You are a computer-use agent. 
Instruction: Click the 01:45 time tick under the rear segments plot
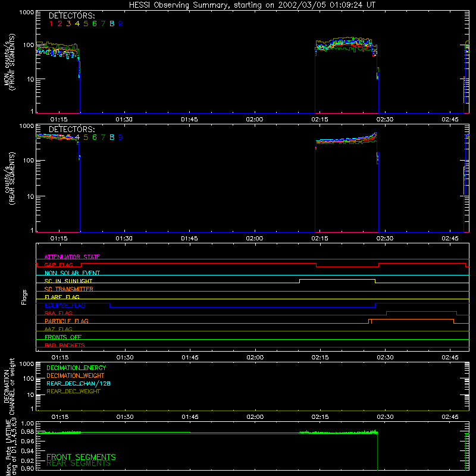click(x=189, y=239)
